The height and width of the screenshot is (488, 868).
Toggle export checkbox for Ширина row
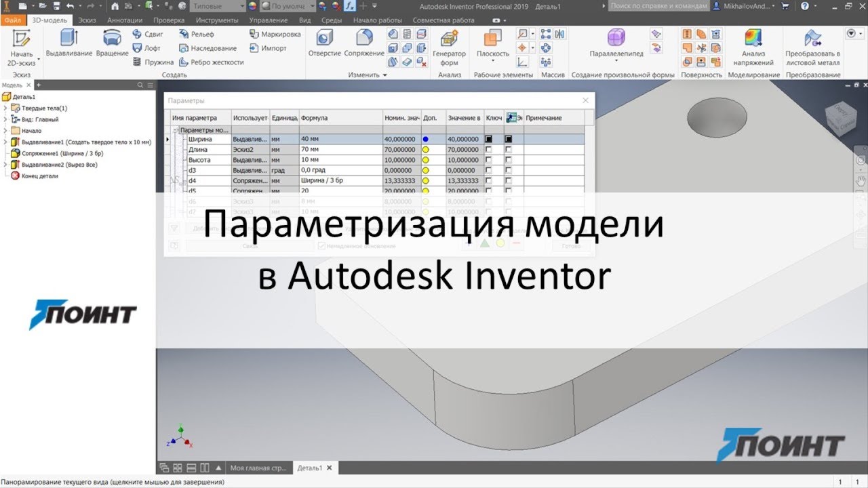pyautogui.click(x=509, y=139)
